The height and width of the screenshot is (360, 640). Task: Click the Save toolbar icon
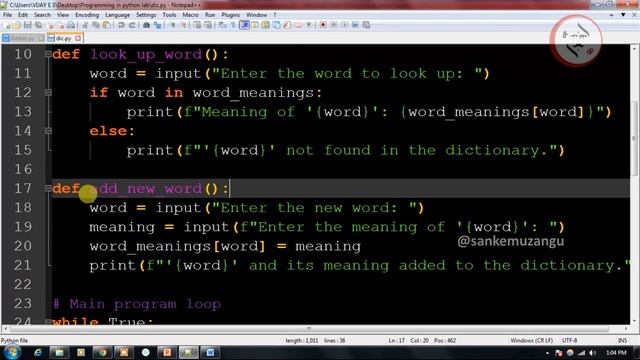(28, 25)
